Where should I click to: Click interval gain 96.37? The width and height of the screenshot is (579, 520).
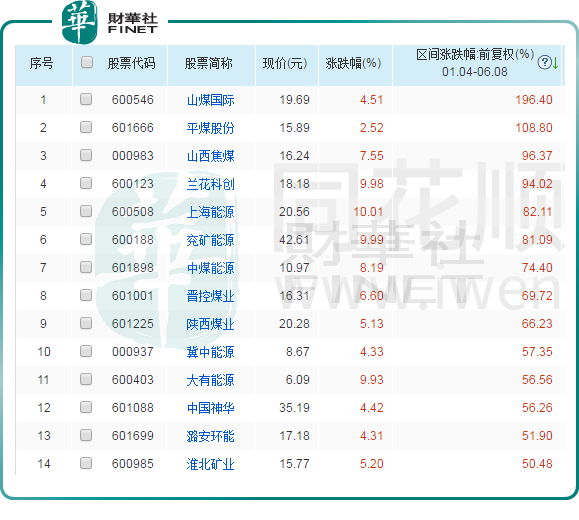(x=537, y=155)
